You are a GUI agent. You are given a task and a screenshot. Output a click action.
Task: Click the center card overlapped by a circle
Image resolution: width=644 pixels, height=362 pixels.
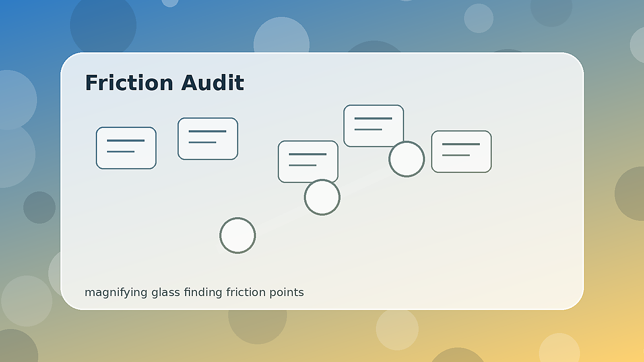point(308,162)
